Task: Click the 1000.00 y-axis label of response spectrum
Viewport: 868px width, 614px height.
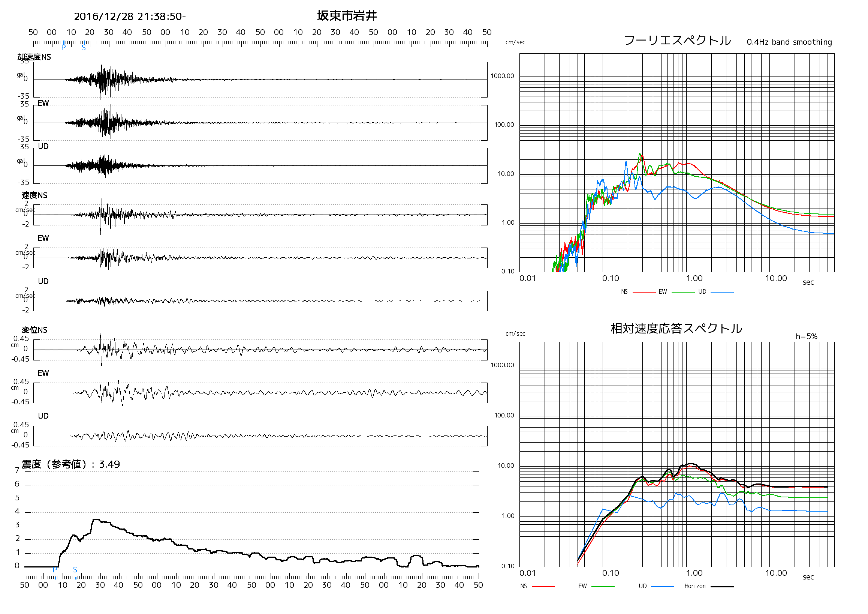Action: coord(503,365)
